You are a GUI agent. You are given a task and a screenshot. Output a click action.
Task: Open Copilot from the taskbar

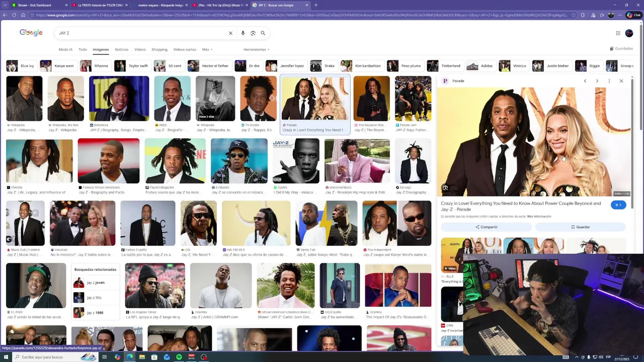pyautogui.click(x=117, y=357)
